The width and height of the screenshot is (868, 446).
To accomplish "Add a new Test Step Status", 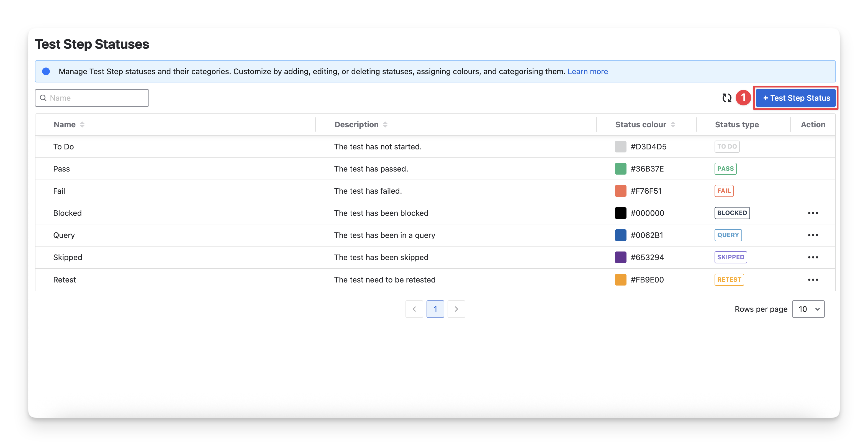I will [796, 98].
